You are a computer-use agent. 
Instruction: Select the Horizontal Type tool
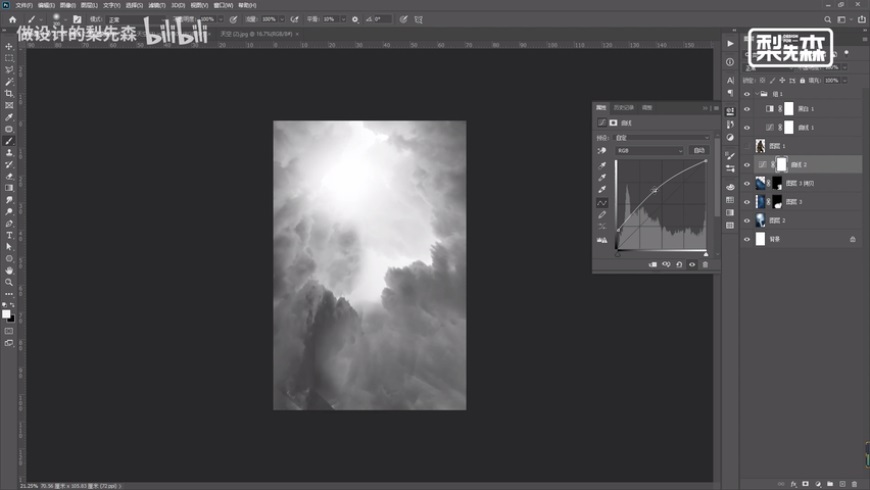pos(9,234)
